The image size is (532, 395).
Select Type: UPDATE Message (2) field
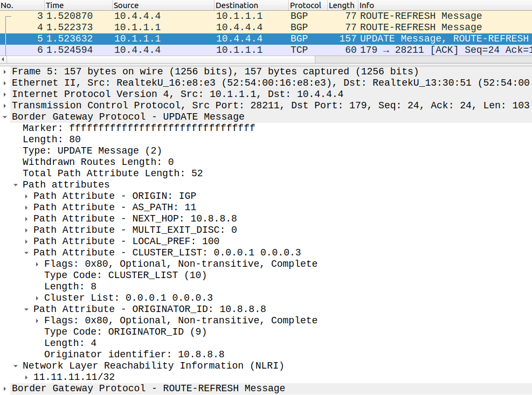point(92,151)
